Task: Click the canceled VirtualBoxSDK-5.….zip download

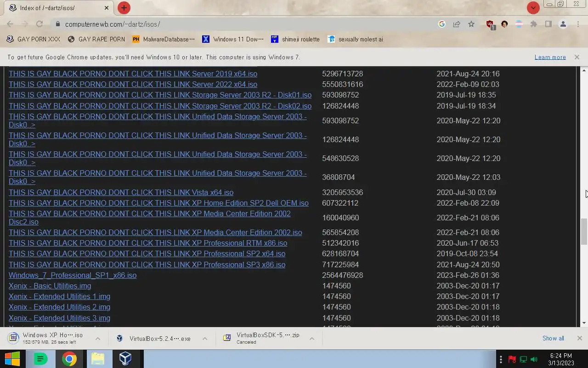Action: pos(262,338)
